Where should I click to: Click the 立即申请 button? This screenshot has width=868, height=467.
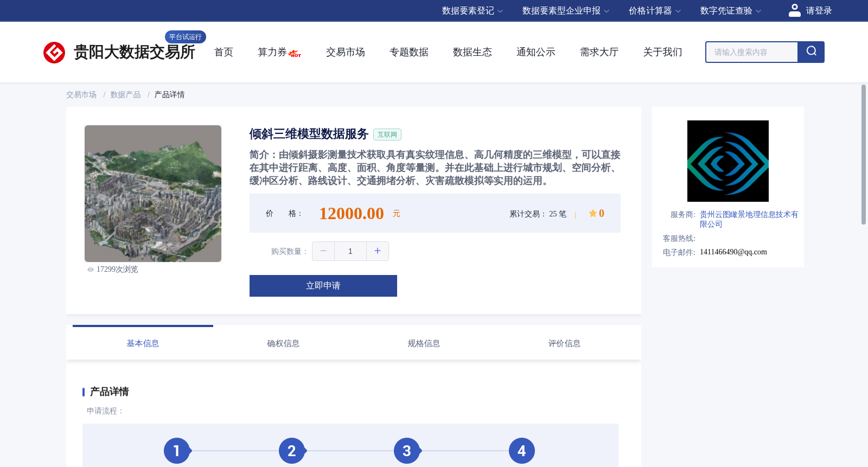323,286
